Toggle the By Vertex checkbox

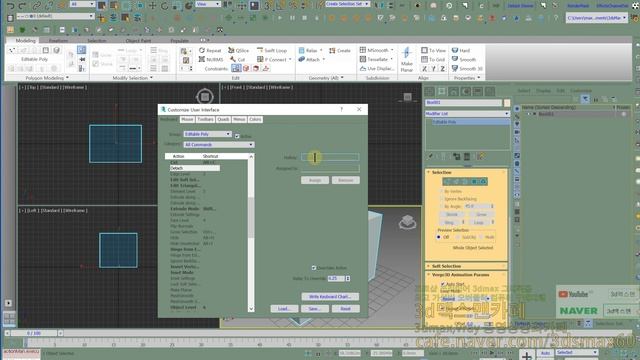point(442,191)
